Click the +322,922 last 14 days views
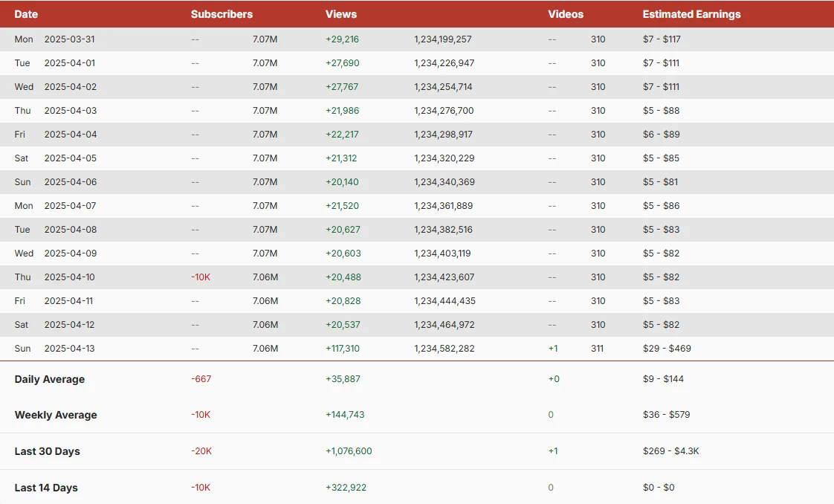The width and height of the screenshot is (834, 504). [346, 488]
